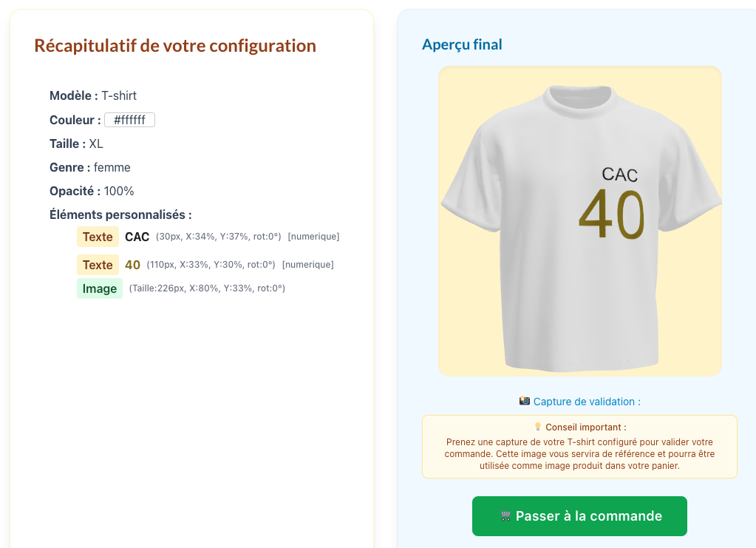The width and height of the screenshot is (756, 548).
Task: Click the Récapitulatif de votre configuration heading
Action: tap(175, 46)
